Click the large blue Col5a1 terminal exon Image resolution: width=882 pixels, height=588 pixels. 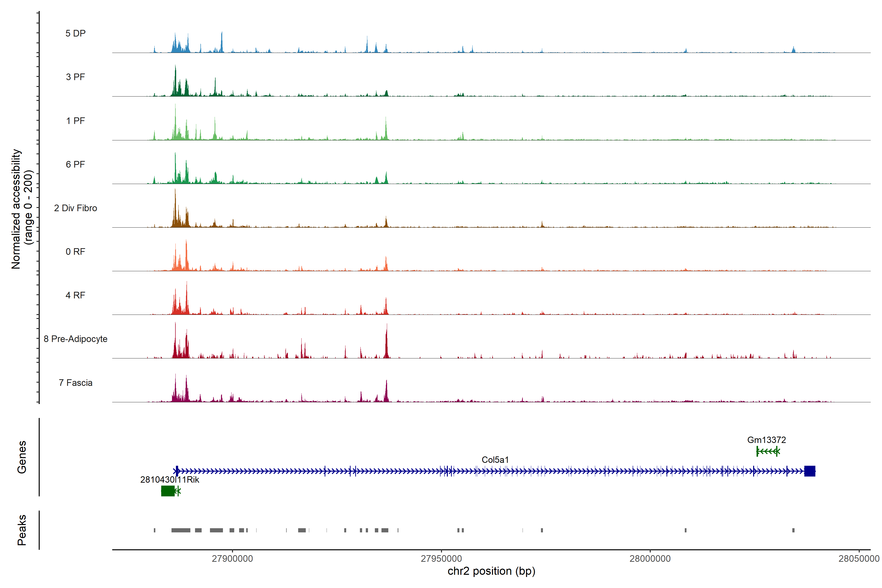click(810, 471)
